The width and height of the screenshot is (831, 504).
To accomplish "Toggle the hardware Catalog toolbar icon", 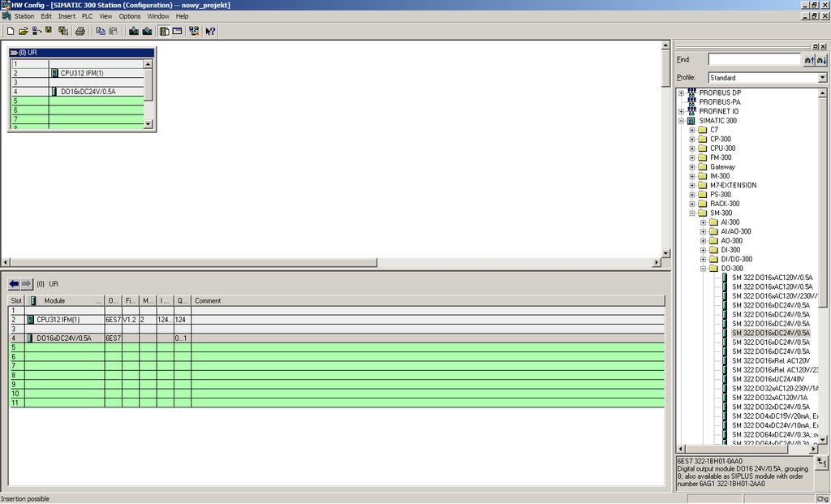I will pyautogui.click(x=164, y=32).
